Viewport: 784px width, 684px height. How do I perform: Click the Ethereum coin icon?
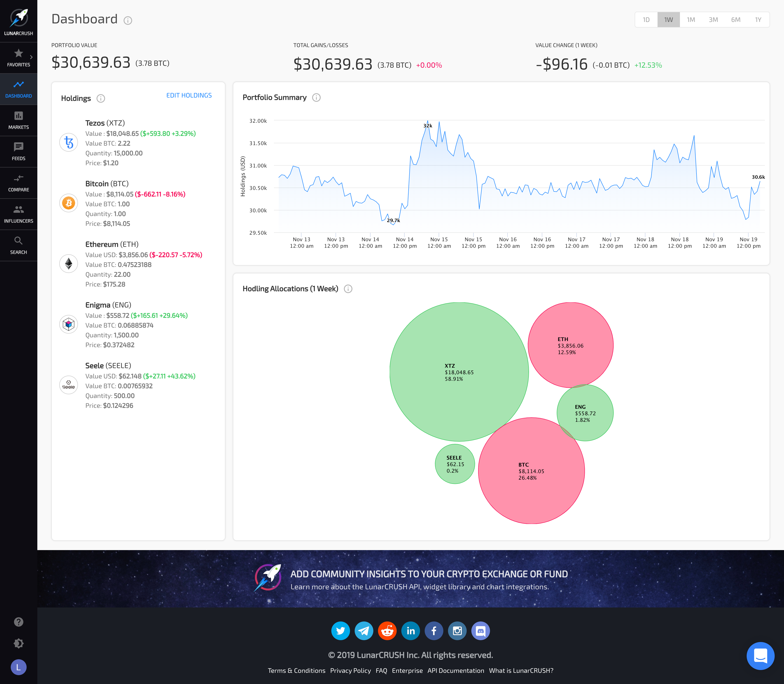69,264
